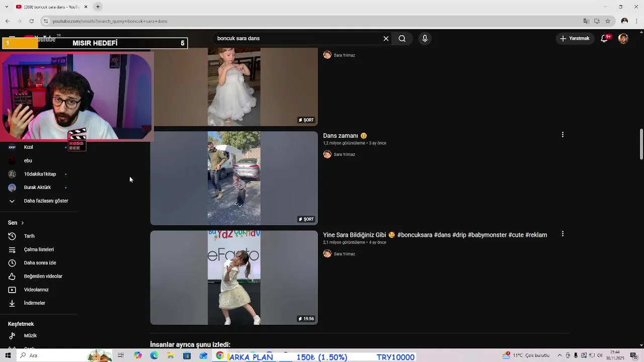Click the #boncuksara hashtag in the video title
Screen dimensions: 644x362
tap(415, 235)
